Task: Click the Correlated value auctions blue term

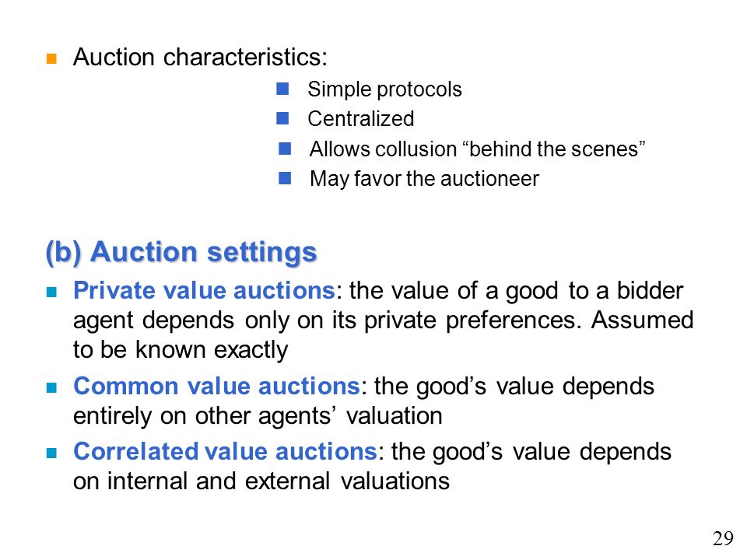Action: tap(226, 451)
